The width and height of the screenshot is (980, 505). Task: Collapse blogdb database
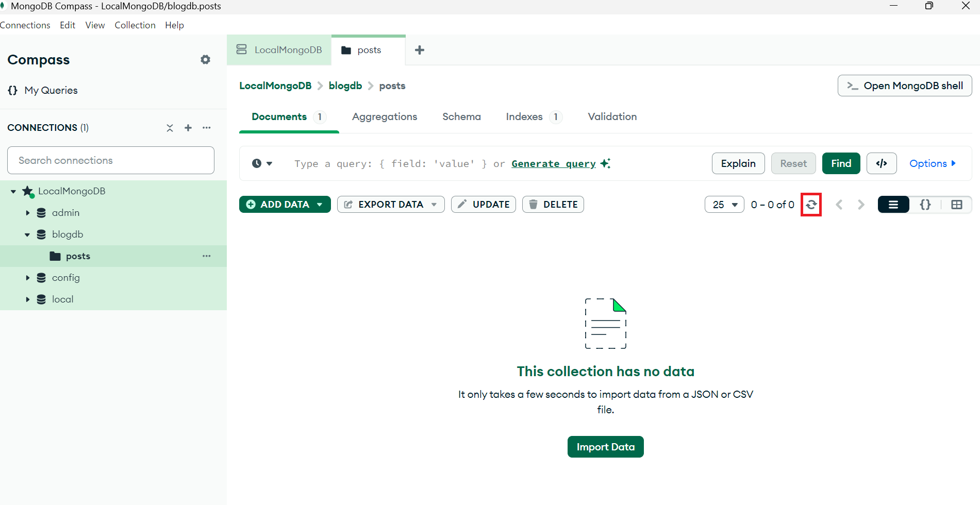point(27,235)
